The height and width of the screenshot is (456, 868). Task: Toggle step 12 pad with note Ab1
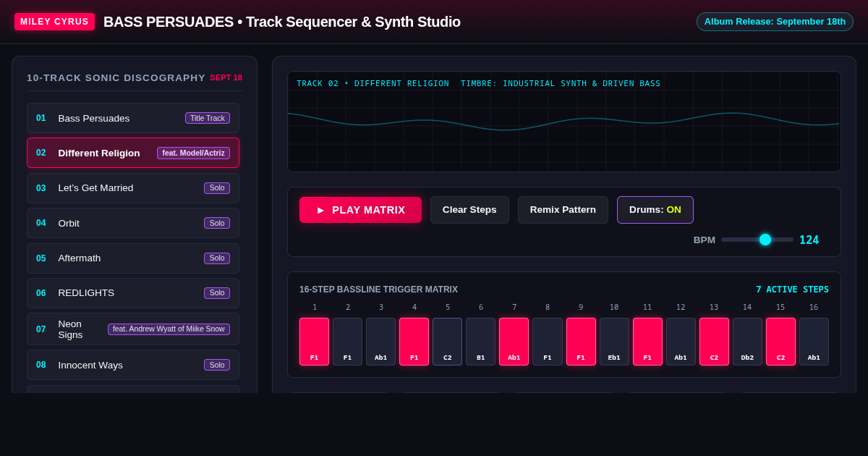681,342
